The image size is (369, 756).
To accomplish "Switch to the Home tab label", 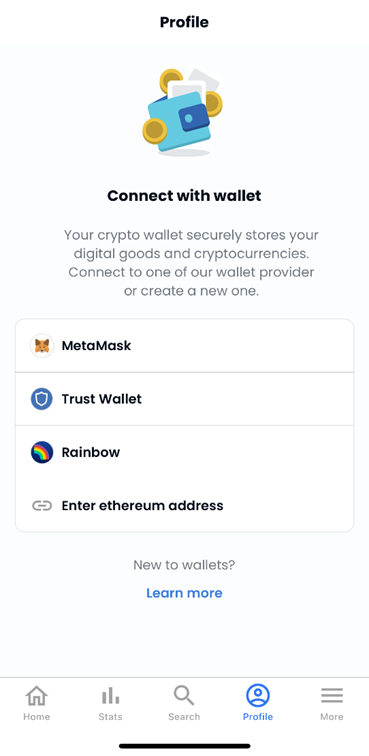I will point(37,716).
